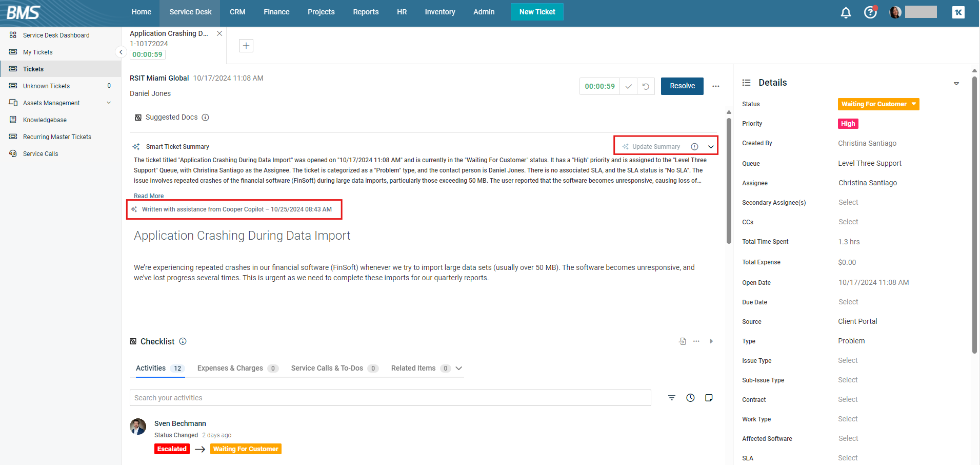Click the Search your activities field
Screen dimensions: 980x465
[x=390, y=398]
